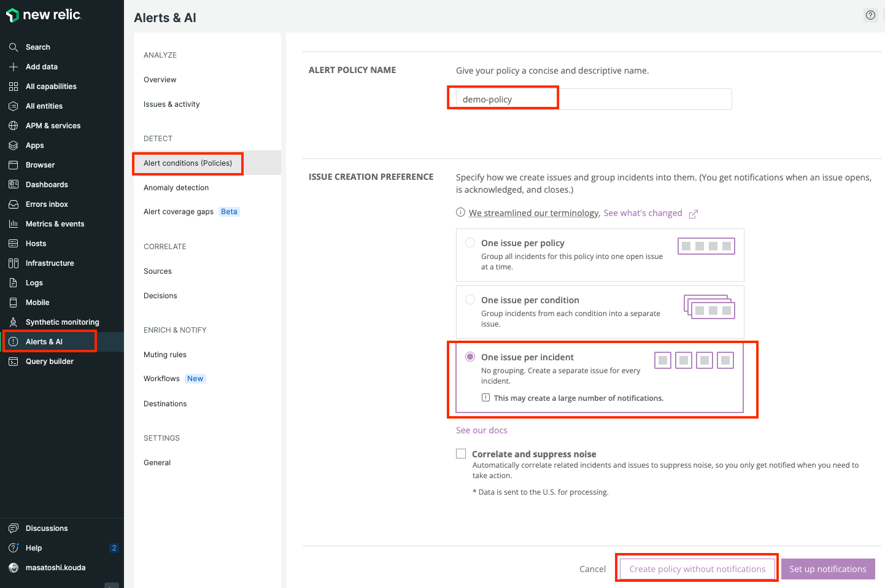The width and height of the screenshot is (885, 588).
Task: Click the Query builder icon
Action: [14, 362]
